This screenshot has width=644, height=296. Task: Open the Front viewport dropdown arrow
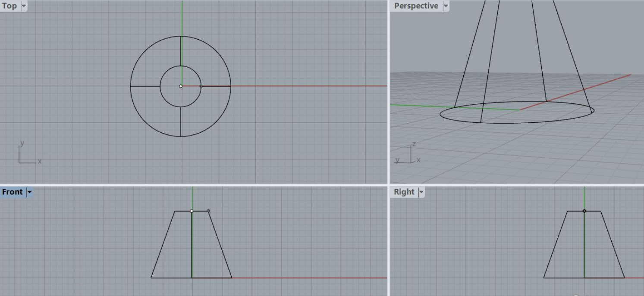coord(29,192)
